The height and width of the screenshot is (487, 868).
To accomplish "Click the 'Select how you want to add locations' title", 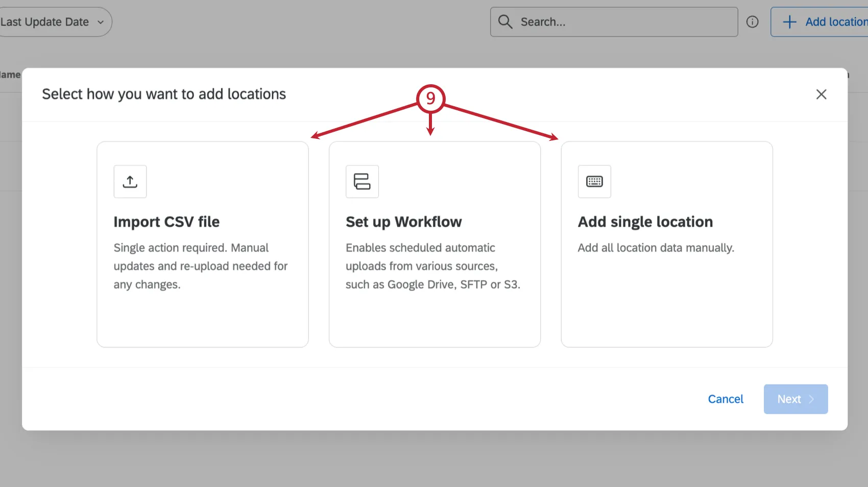I will pos(164,94).
